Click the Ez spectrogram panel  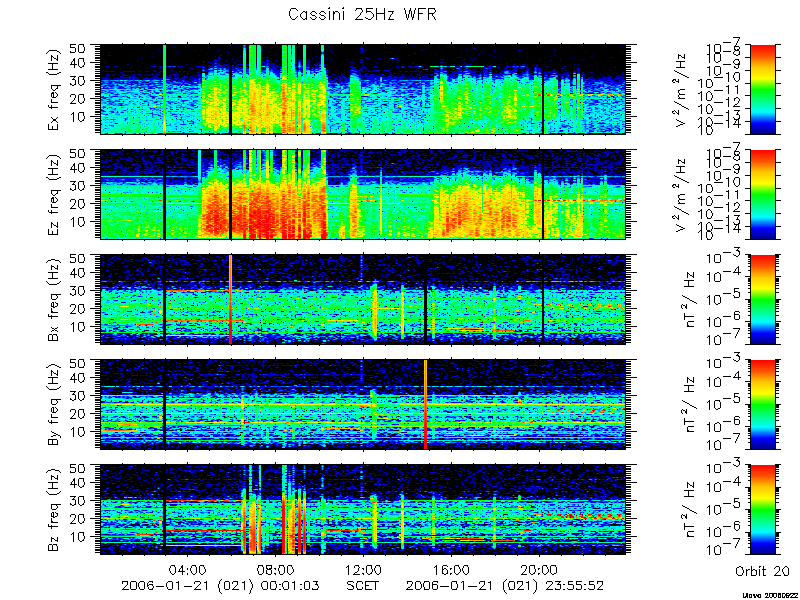[362, 194]
